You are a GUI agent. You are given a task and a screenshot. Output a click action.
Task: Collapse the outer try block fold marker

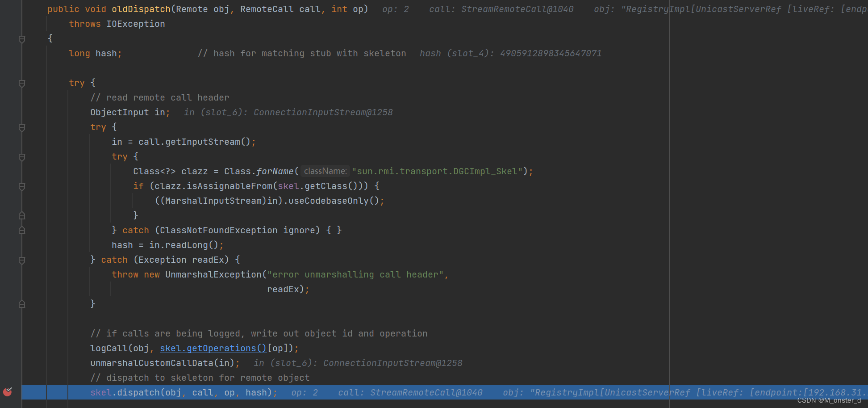coord(22,83)
